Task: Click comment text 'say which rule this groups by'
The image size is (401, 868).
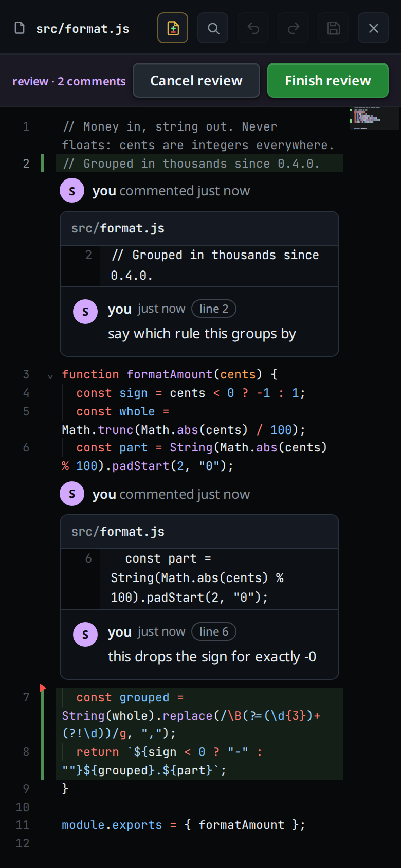Action: [202, 334]
